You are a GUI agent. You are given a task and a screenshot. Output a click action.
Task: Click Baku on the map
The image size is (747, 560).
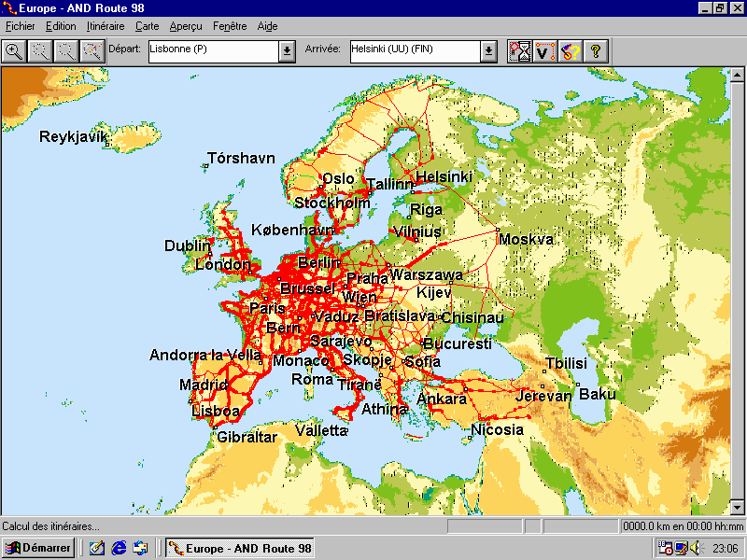(598, 394)
